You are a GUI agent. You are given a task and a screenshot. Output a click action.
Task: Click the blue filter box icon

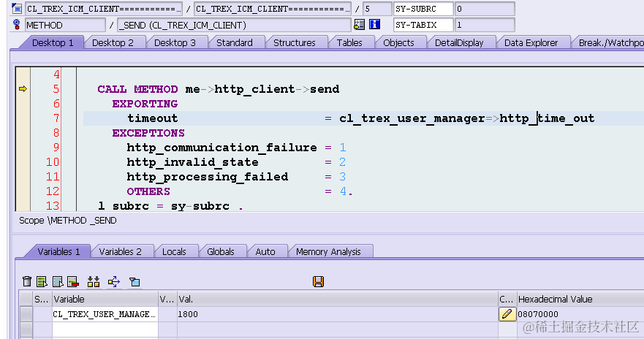pyautogui.click(x=135, y=282)
